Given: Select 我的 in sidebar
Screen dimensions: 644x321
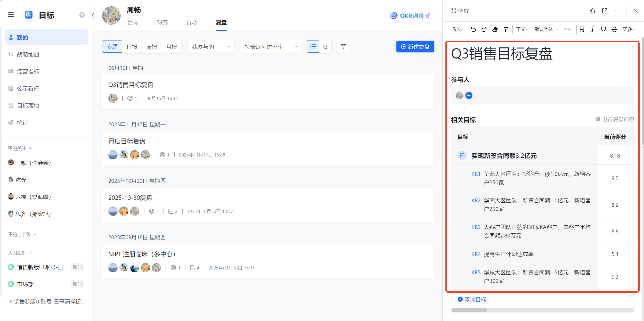Looking at the screenshot, I should coord(46,37).
